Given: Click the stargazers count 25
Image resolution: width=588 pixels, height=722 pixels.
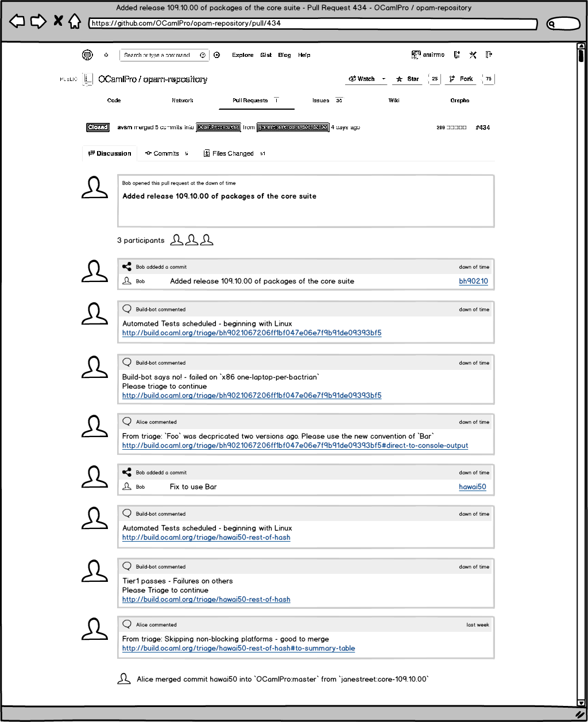Looking at the screenshot, I should pos(435,79).
